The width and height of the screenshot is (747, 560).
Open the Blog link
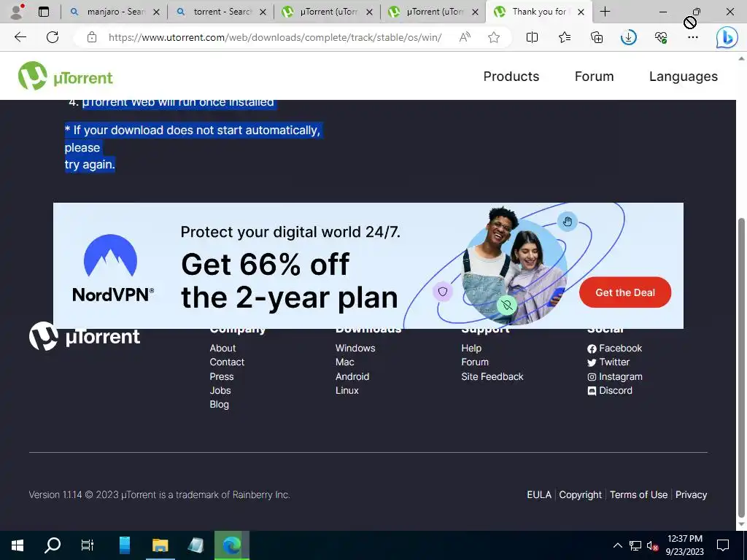pyautogui.click(x=219, y=404)
